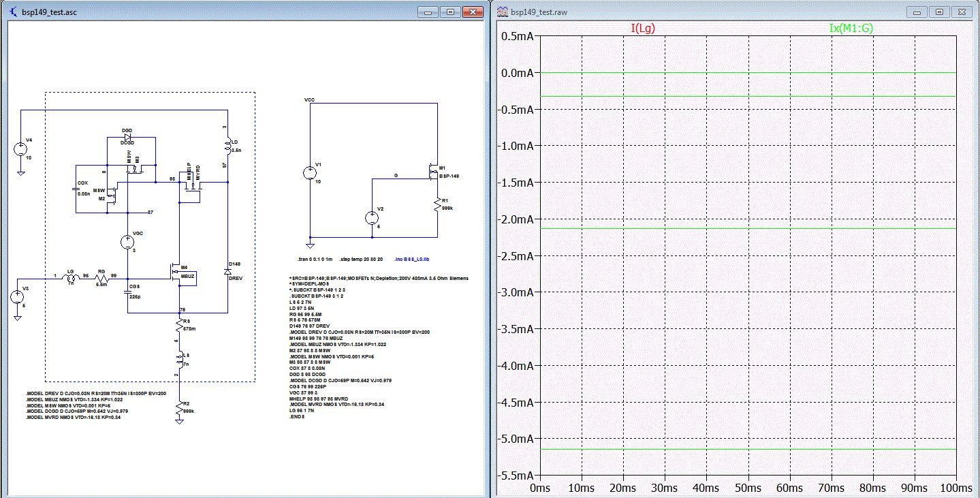Image resolution: width=980 pixels, height=498 pixels.
Task: Click the V4 voltage source symbol
Action: pos(21,150)
